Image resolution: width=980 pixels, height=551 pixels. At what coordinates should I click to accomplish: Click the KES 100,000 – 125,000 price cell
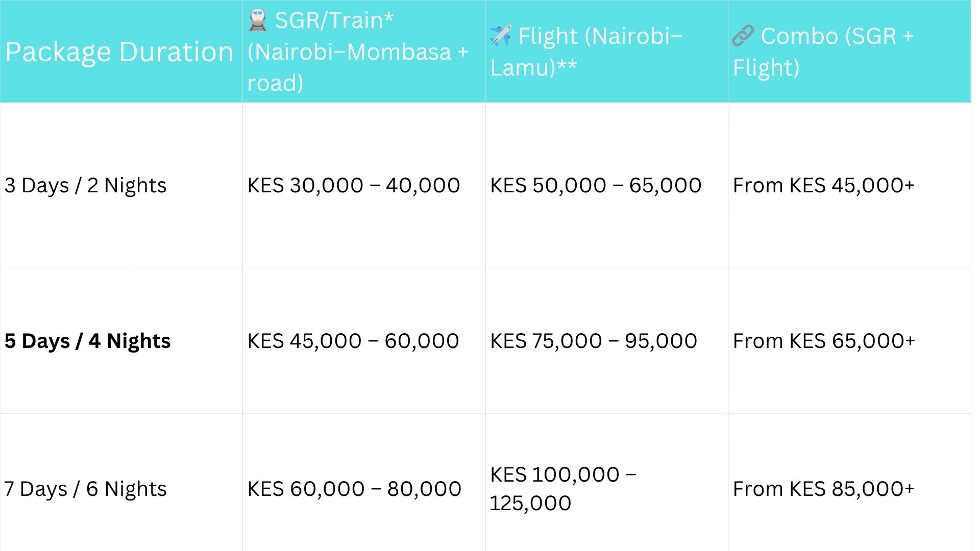(x=562, y=488)
